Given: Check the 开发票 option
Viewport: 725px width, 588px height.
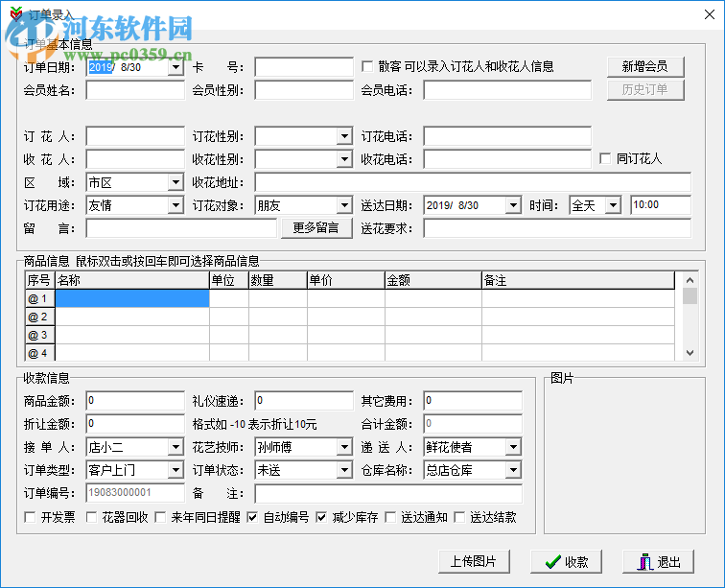Looking at the screenshot, I should 30,517.
